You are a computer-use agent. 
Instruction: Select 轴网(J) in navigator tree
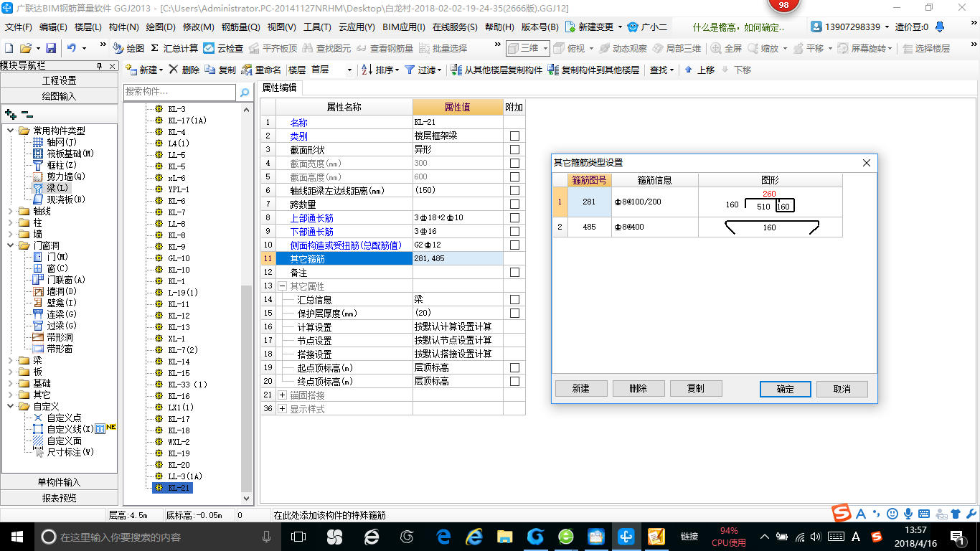(55, 142)
